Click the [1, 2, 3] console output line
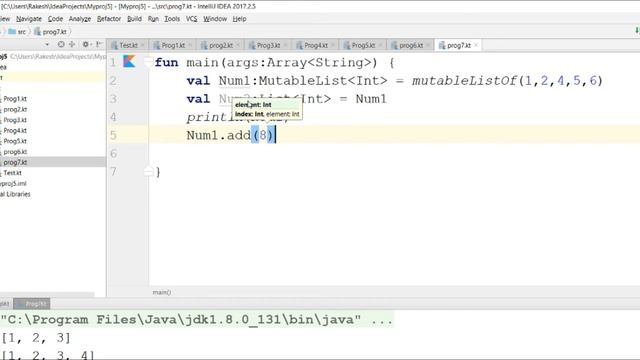 point(36,338)
